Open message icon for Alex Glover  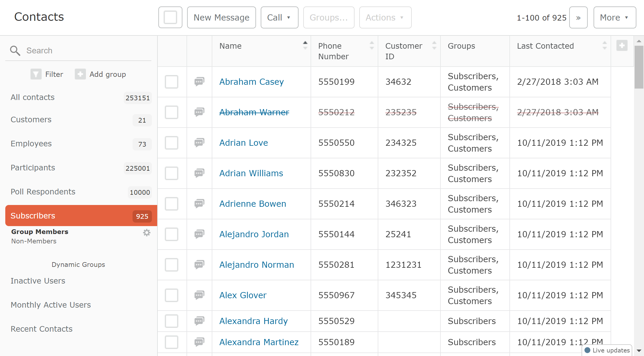click(x=199, y=295)
